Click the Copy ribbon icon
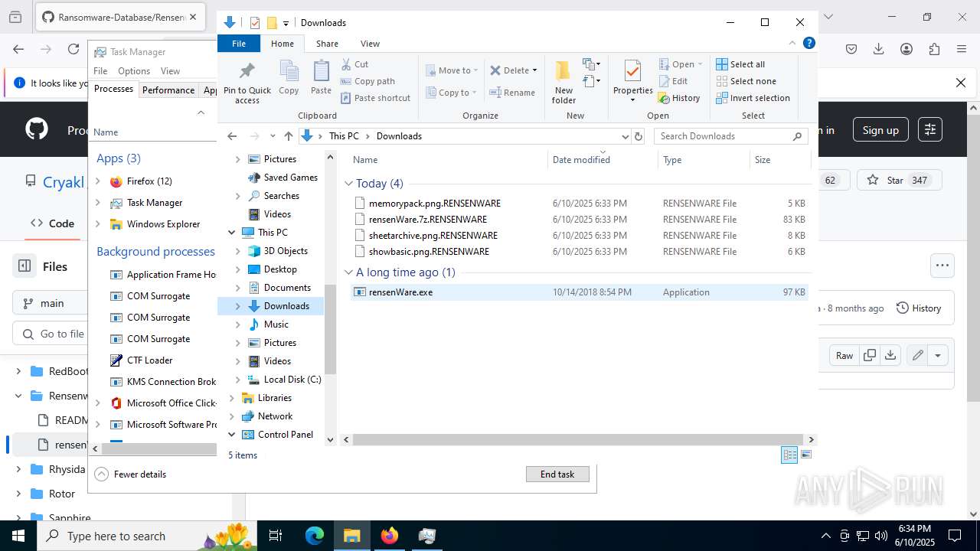The width and height of the screenshot is (980, 551). [x=289, y=78]
